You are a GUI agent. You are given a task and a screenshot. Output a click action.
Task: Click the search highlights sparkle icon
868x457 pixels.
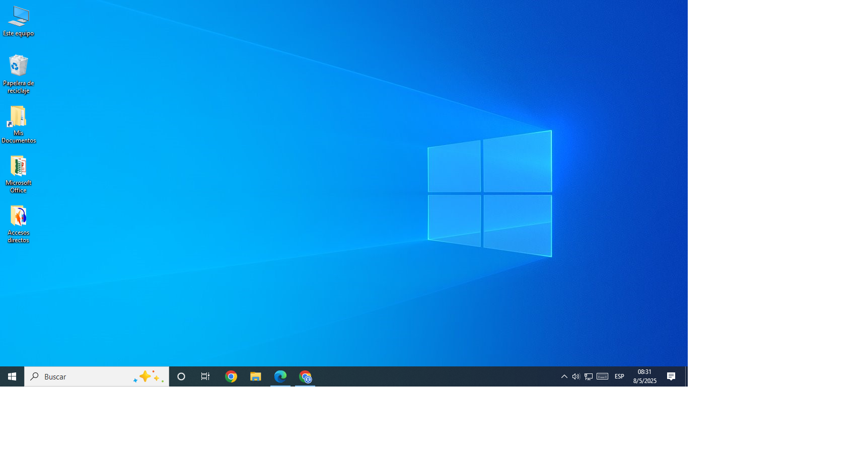149,376
